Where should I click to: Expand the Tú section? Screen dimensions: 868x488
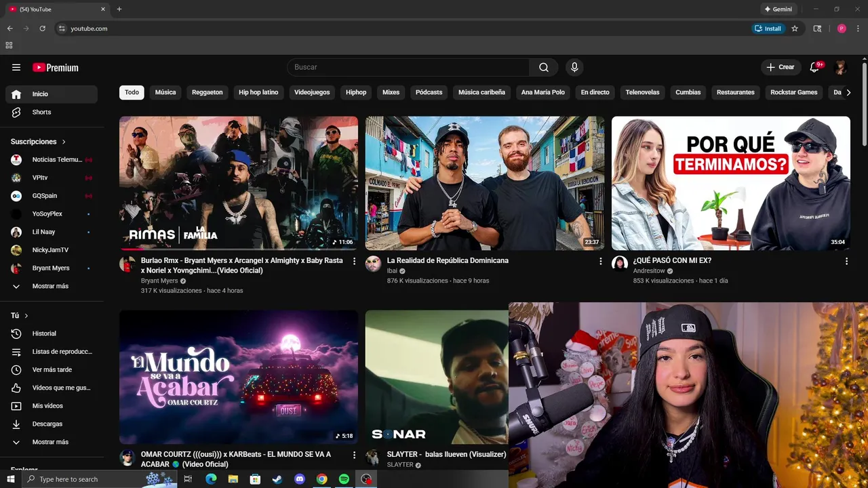(x=20, y=316)
